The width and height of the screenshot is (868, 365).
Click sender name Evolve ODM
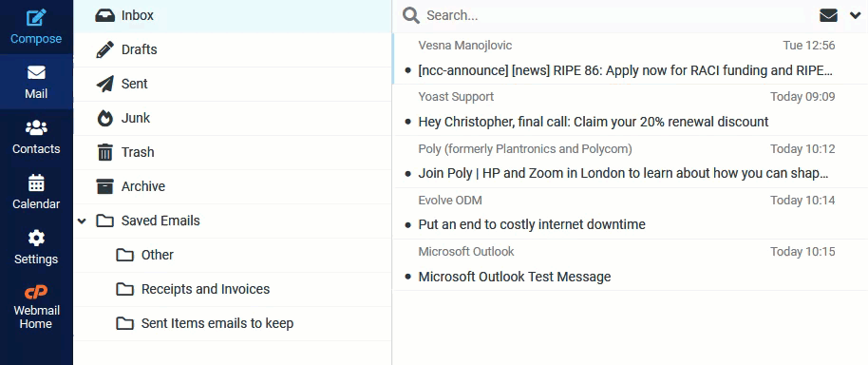(450, 200)
